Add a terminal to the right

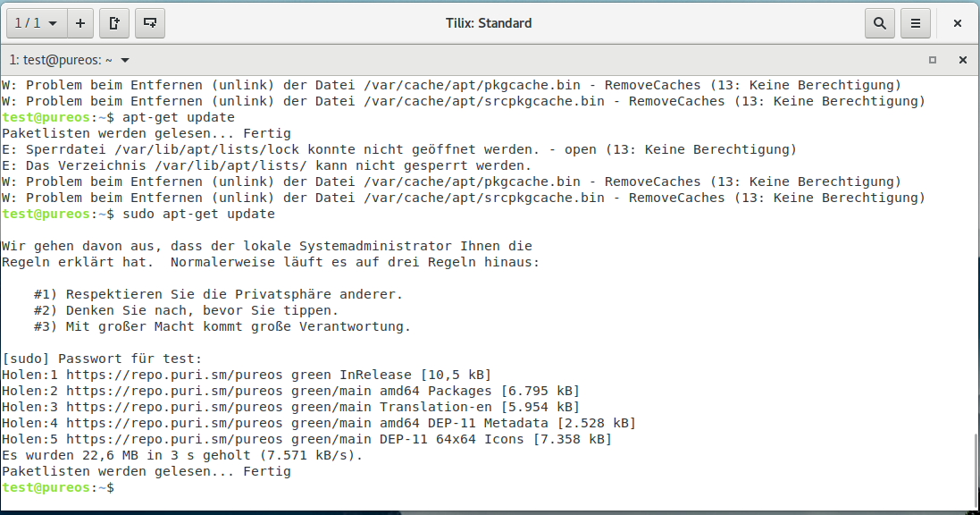tap(114, 23)
